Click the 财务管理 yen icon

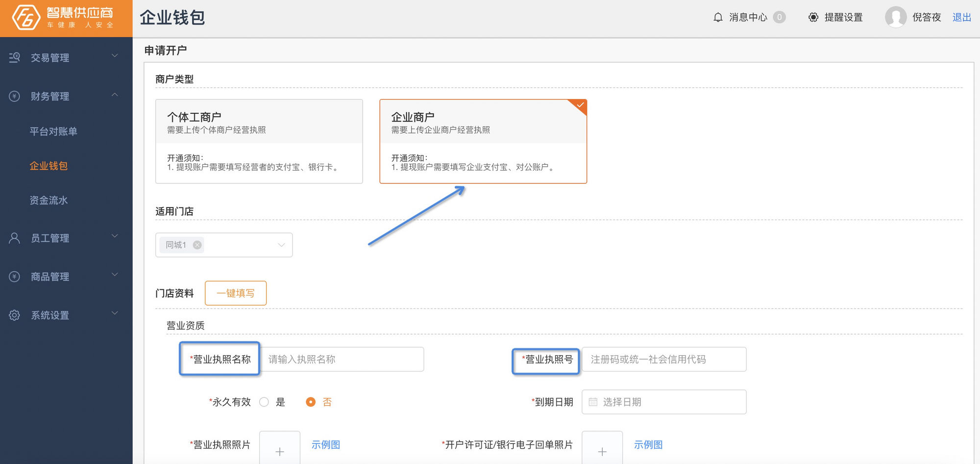15,96
